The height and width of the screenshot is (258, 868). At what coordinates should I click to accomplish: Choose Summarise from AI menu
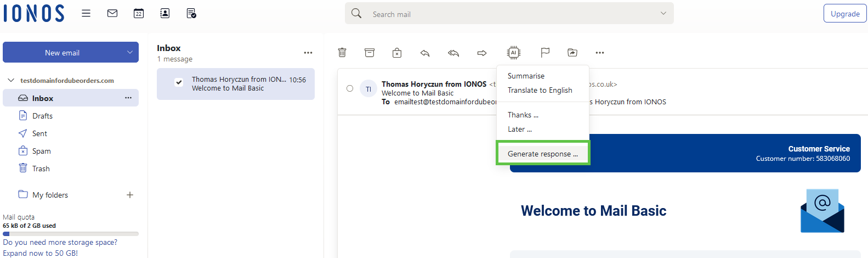point(526,76)
